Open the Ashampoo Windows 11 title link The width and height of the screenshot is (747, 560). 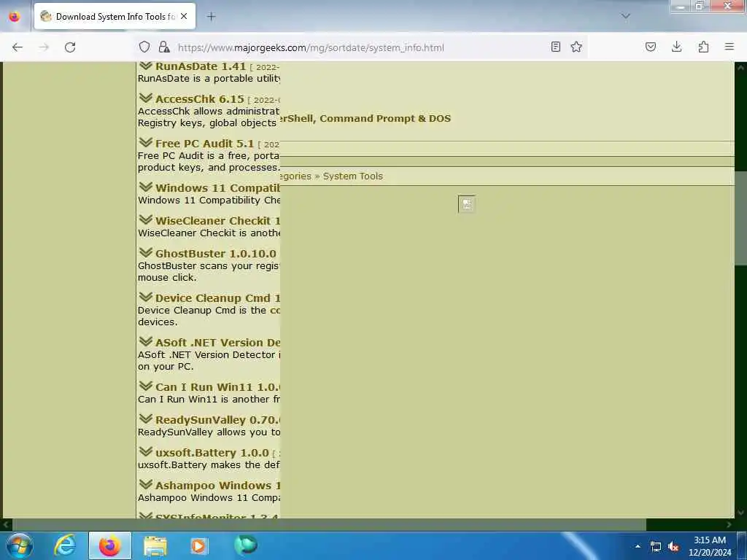point(217,486)
